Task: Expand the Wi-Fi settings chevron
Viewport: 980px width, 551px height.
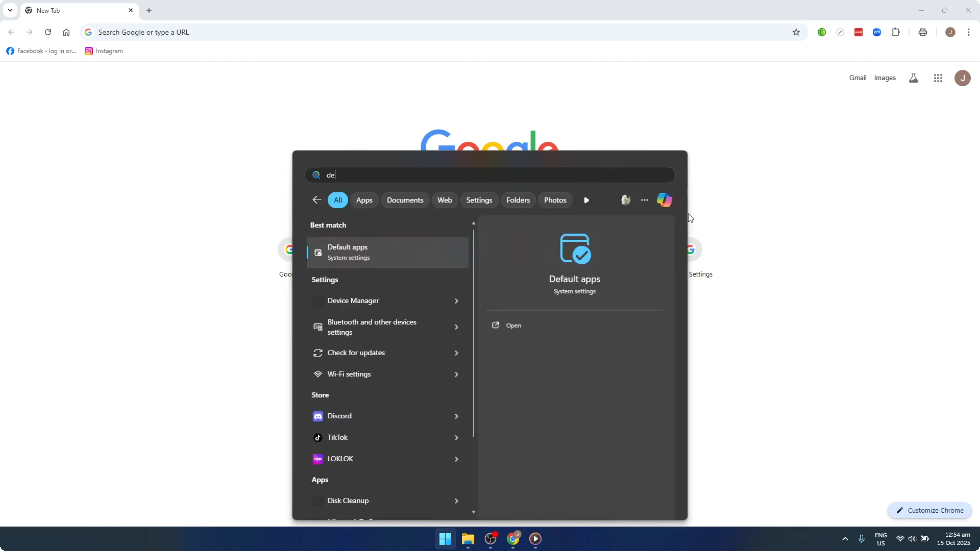Action: click(456, 375)
